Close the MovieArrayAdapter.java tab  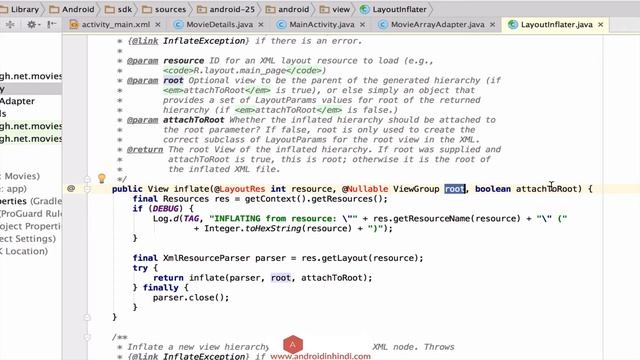493,24
